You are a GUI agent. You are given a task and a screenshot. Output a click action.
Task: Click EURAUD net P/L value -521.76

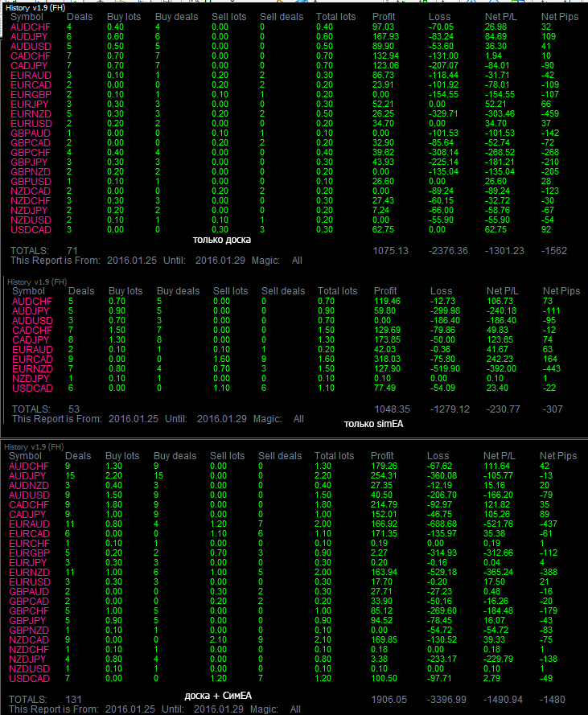click(x=498, y=524)
